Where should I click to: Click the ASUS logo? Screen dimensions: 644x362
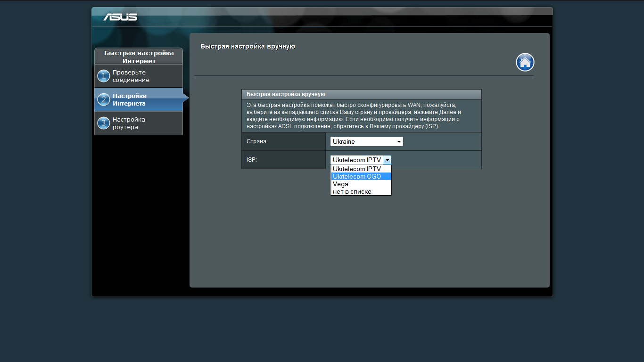pyautogui.click(x=121, y=17)
